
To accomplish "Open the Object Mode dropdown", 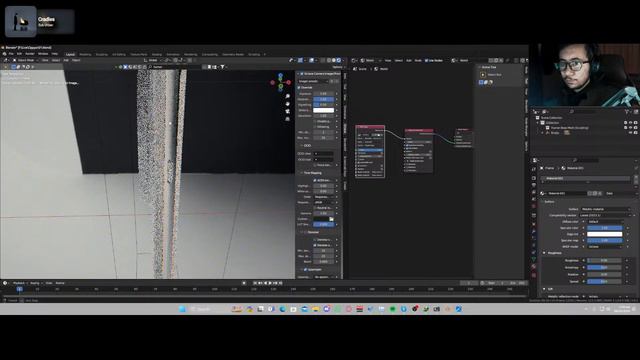I will pos(25,60).
